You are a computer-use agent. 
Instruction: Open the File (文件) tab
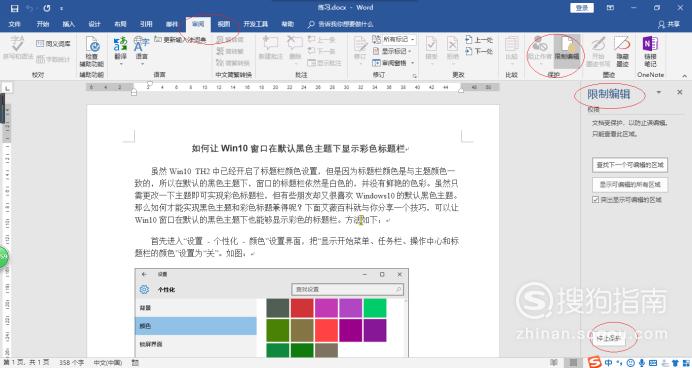(x=14, y=24)
